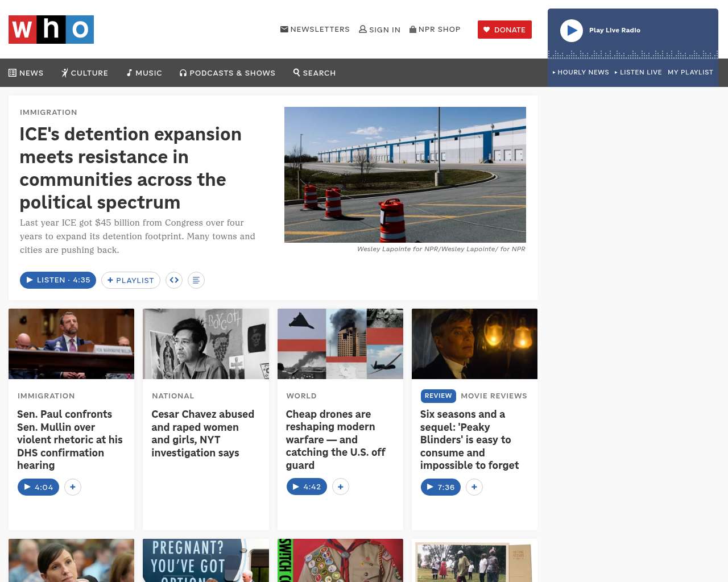Viewport: 728px width, 582px height.
Task: Click Sign In in header
Action: click(x=379, y=30)
